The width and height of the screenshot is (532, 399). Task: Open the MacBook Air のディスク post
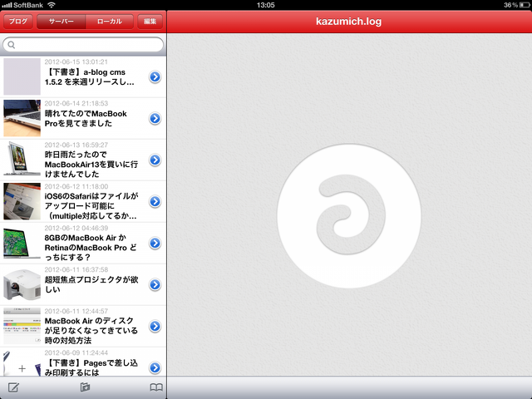tap(91, 327)
